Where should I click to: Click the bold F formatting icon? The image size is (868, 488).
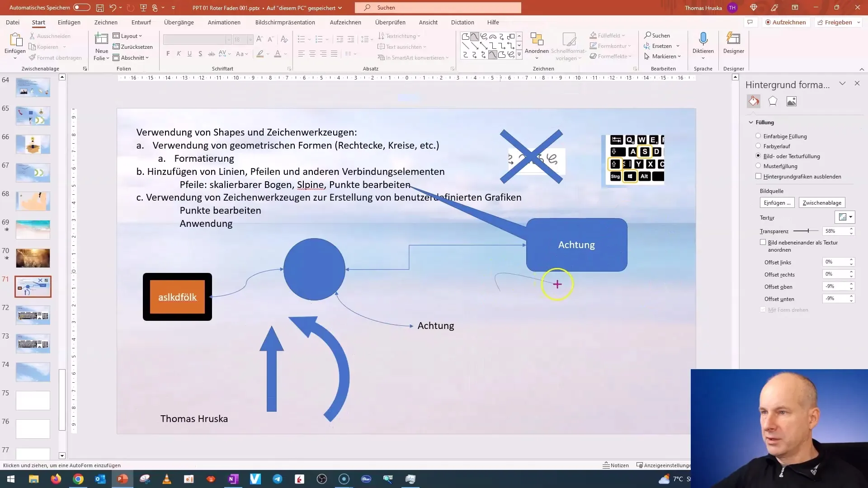(168, 54)
